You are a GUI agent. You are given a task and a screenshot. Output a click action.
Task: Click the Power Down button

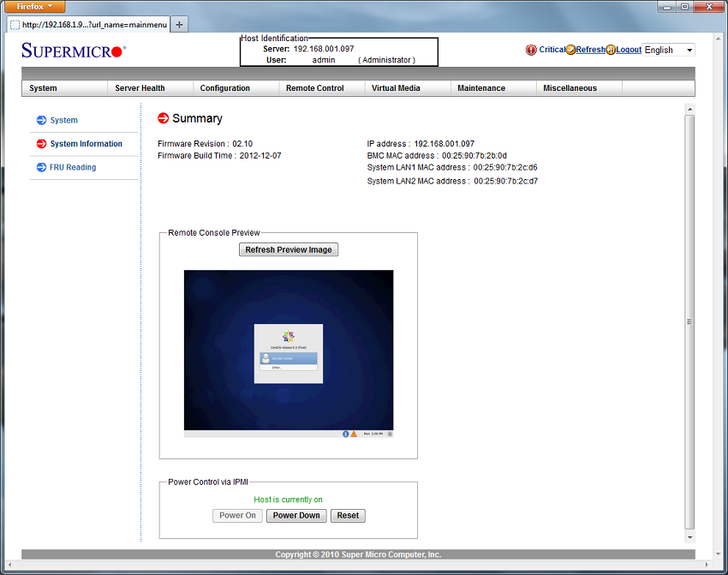296,516
